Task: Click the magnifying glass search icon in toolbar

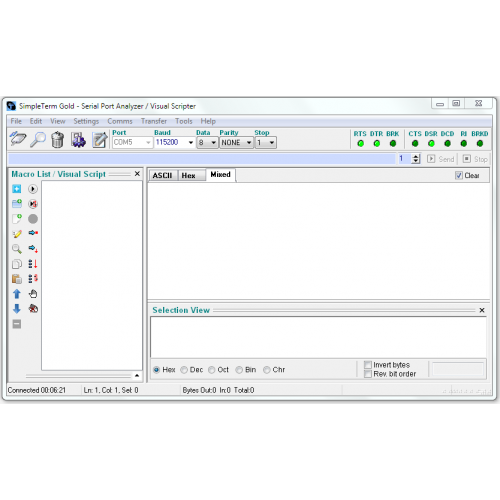Action: point(38,140)
